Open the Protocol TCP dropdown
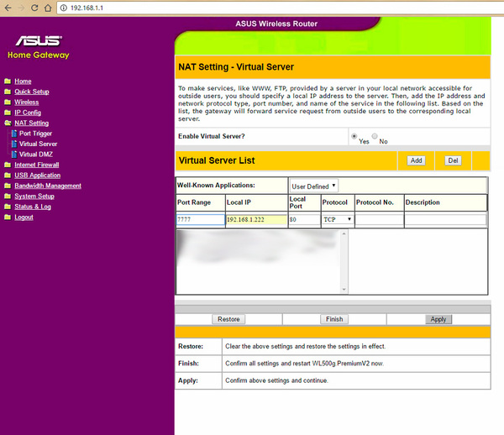Screen dimensions: 504x435 click(338, 220)
